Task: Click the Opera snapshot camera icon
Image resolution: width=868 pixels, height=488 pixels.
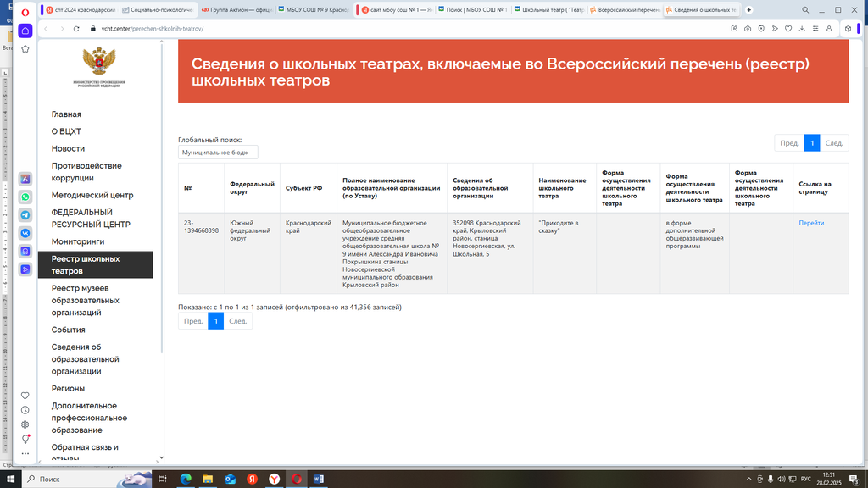Action: pos(748,28)
